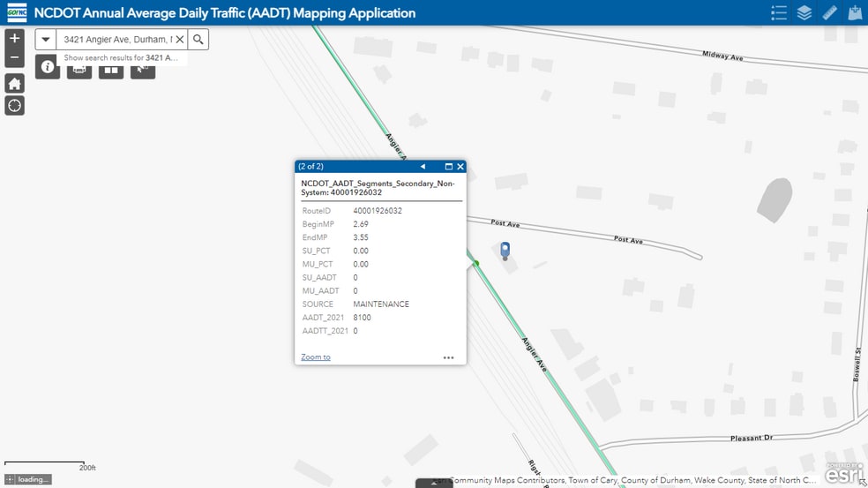
Task: Click the Boswell St road label
Action: click(857, 364)
